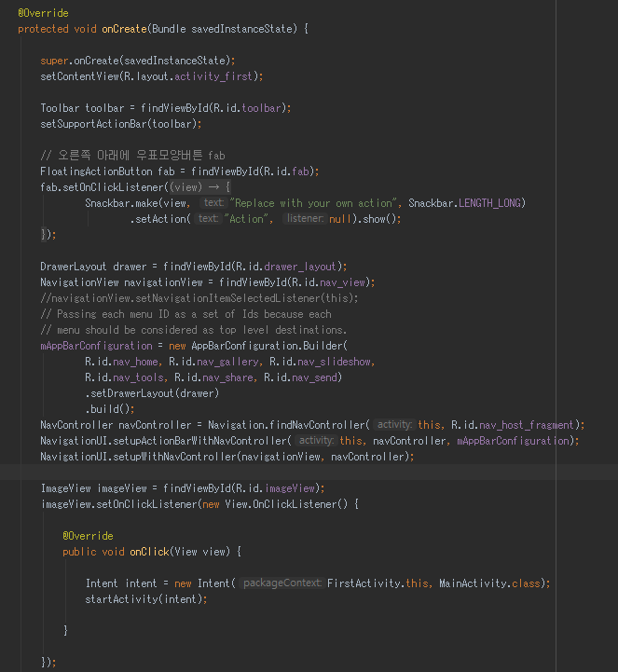Click the super keyword
The image size is (618, 672).
click(x=54, y=61)
